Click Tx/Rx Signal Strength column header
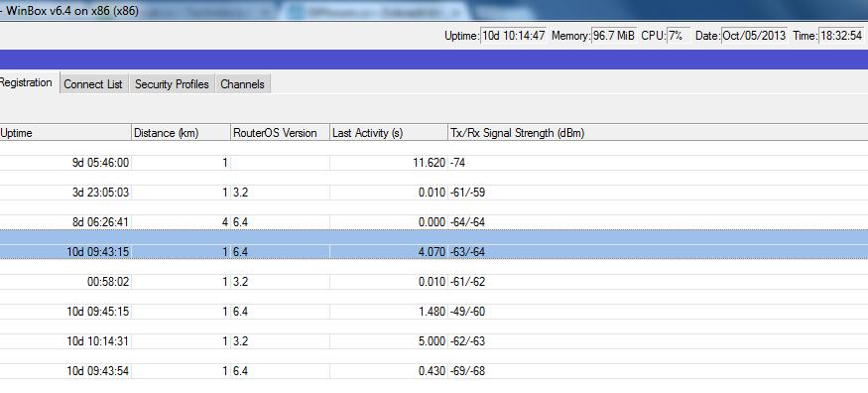868x393 pixels. 658,133
